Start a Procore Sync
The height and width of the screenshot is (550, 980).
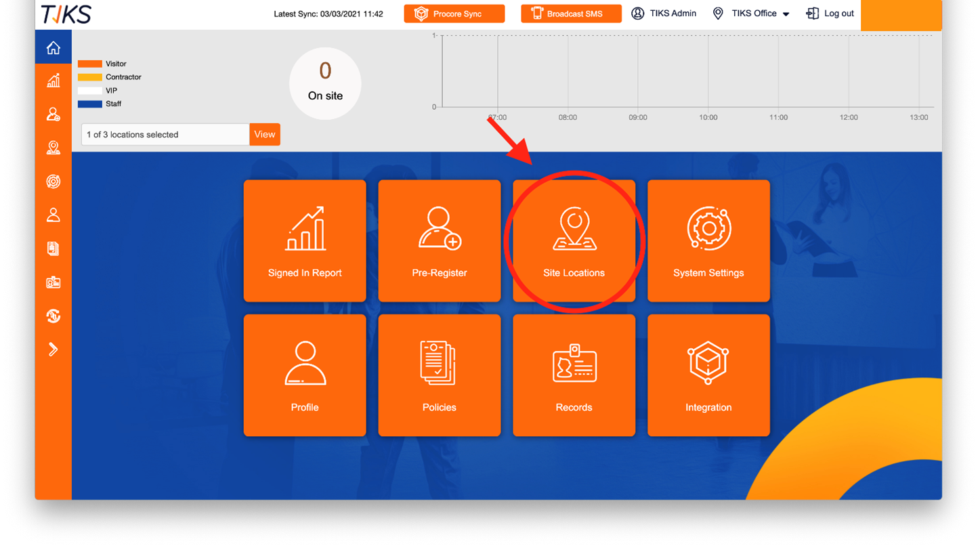coord(454,13)
